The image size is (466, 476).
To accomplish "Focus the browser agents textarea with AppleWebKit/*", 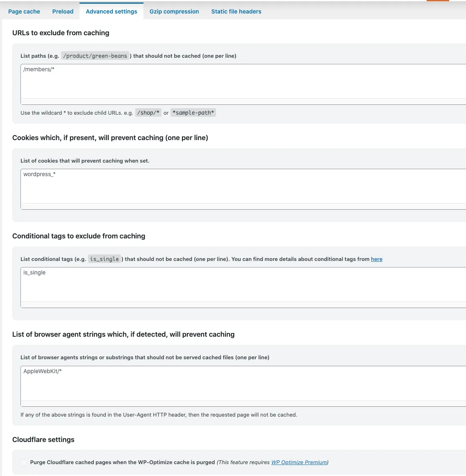I will (x=243, y=386).
